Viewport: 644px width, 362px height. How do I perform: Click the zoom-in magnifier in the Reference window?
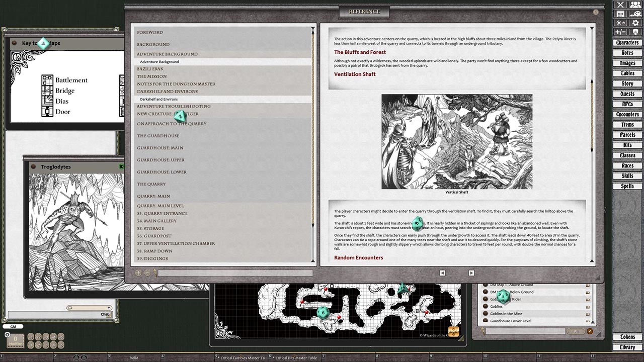(138, 273)
